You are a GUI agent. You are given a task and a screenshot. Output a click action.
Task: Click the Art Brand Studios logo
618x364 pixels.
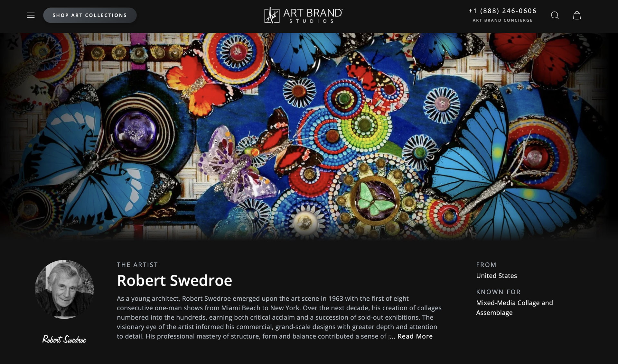304,15
